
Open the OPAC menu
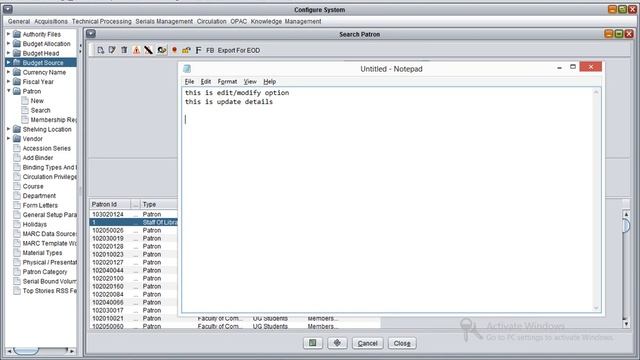tap(238, 21)
